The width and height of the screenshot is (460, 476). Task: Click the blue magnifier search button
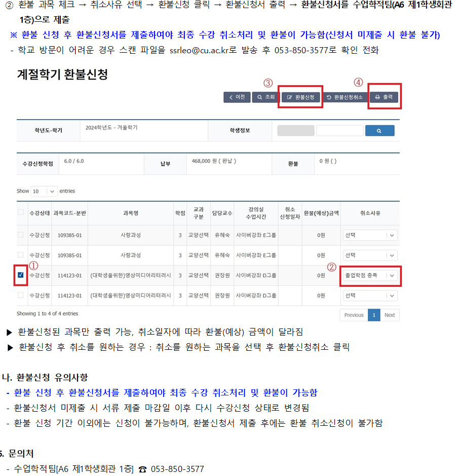click(x=379, y=131)
